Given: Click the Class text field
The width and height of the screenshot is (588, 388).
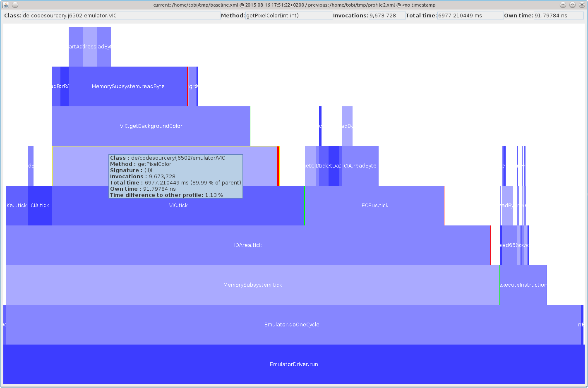Looking at the screenshot, I should click(x=121, y=16).
